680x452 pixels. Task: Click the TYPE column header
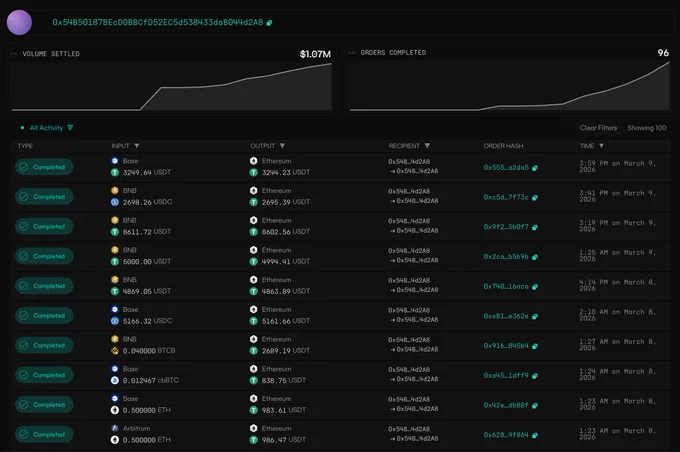pyautogui.click(x=25, y=146)
